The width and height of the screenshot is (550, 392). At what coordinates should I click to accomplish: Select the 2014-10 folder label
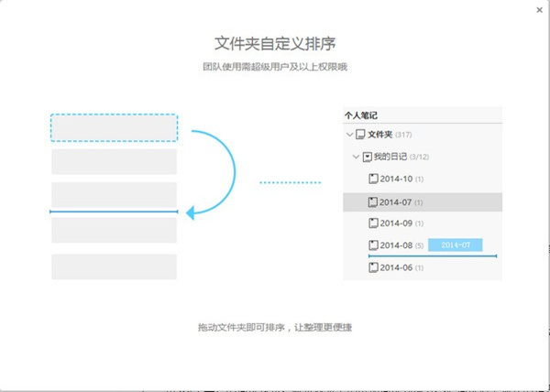396,179
